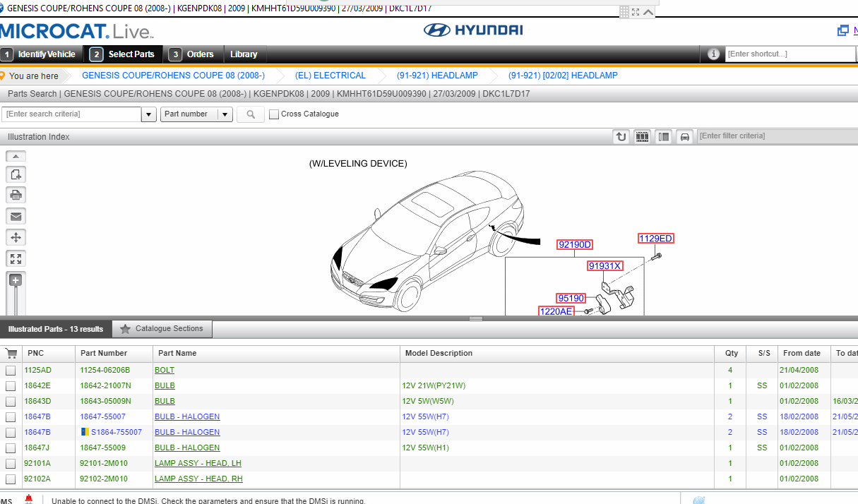Select the pan move tool icon
Screen dimensions: 858x504
(16, 237)
